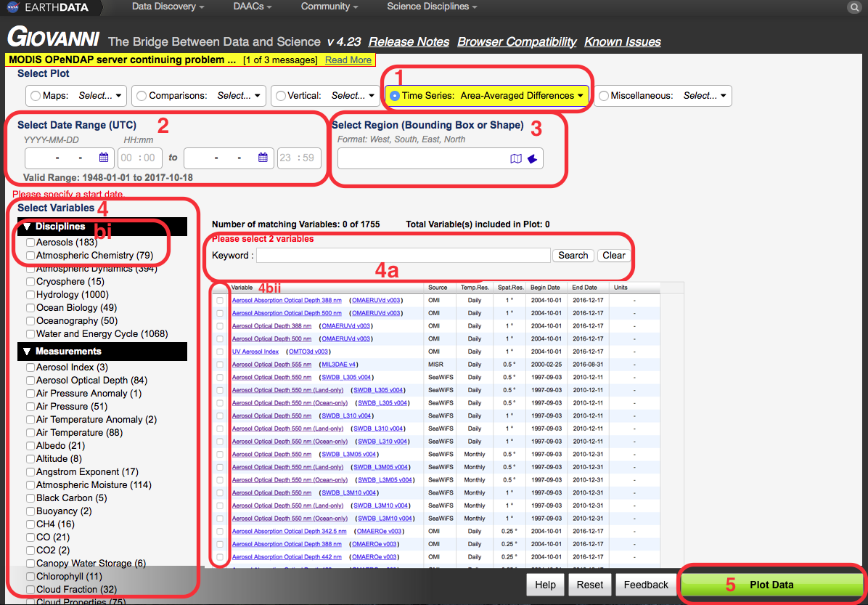Sort by the Begin Date column header
The width and height of the screenshot is (868, 605).
pyautogui.click(x=545, y=288)
